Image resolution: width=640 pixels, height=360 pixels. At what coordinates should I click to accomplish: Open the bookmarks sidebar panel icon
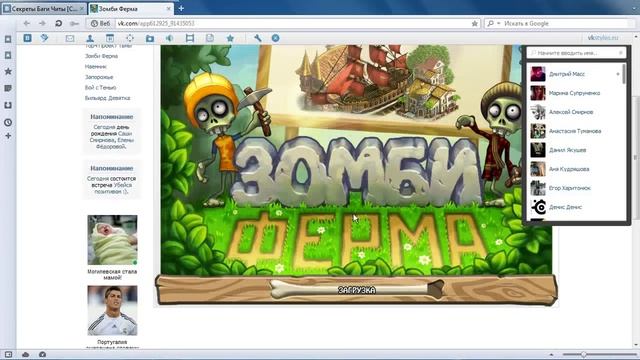[8, 55]
